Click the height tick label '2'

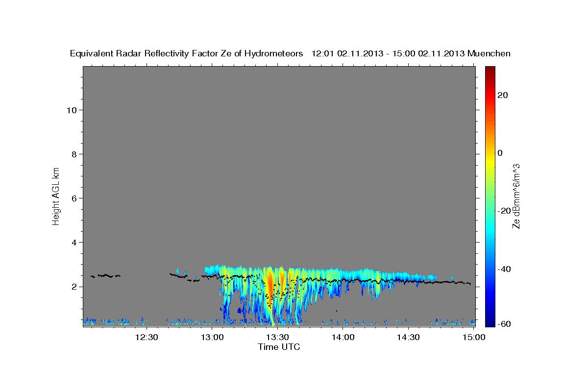73,287
